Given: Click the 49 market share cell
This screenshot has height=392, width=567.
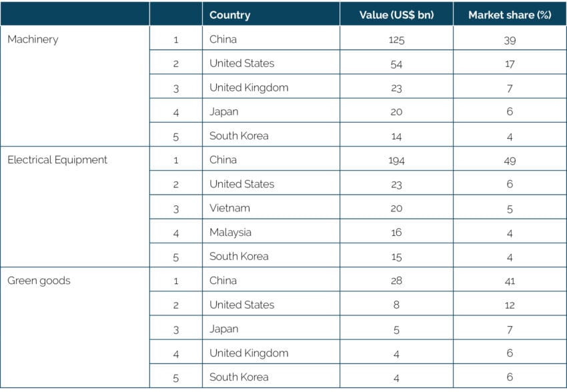Looking at the screenshot, I should point(509,160).
